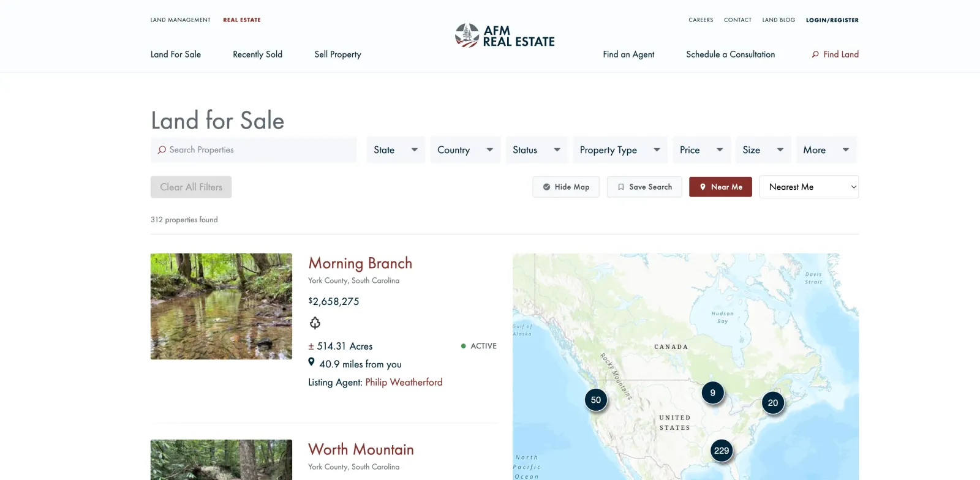This screenshot has height=480, width=980.
Task: Open the Morning Branch creek photo thumbnail
Action: point(221,306)
